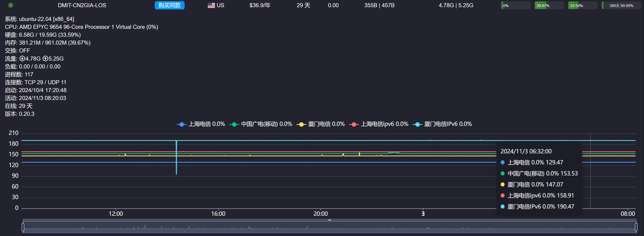Click the $36.9/年 price text
This screenshot has width=644, height=236.
(260, 5)
